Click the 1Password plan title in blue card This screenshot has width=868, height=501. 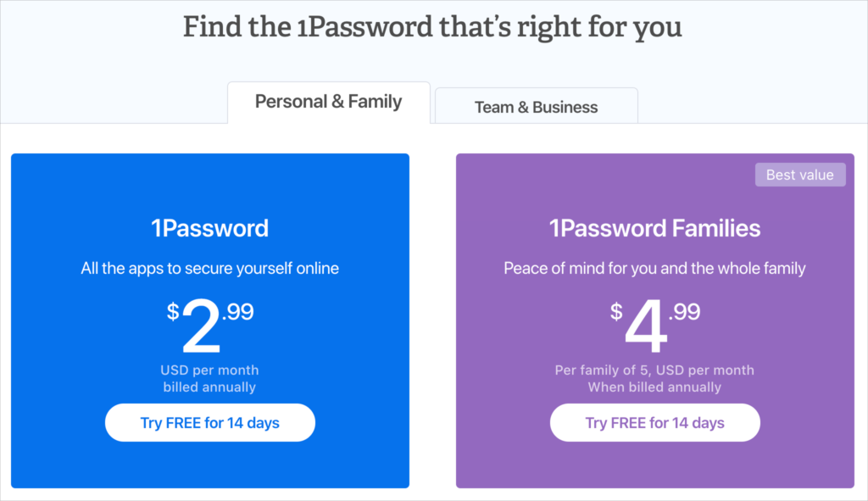pyautogui.click(x=209, y=228)
